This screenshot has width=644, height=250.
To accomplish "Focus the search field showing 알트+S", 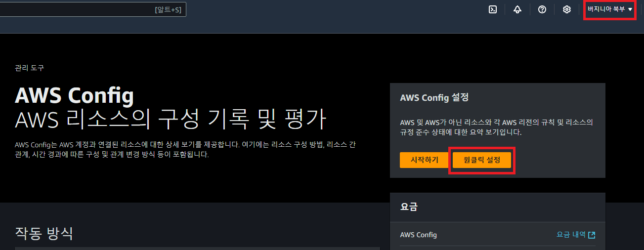I will coord(93,9).
